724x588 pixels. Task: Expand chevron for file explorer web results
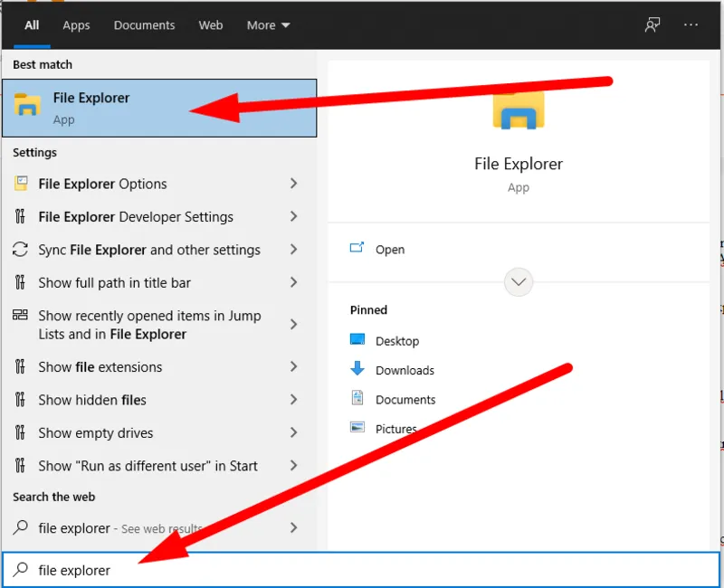[293, 527]
